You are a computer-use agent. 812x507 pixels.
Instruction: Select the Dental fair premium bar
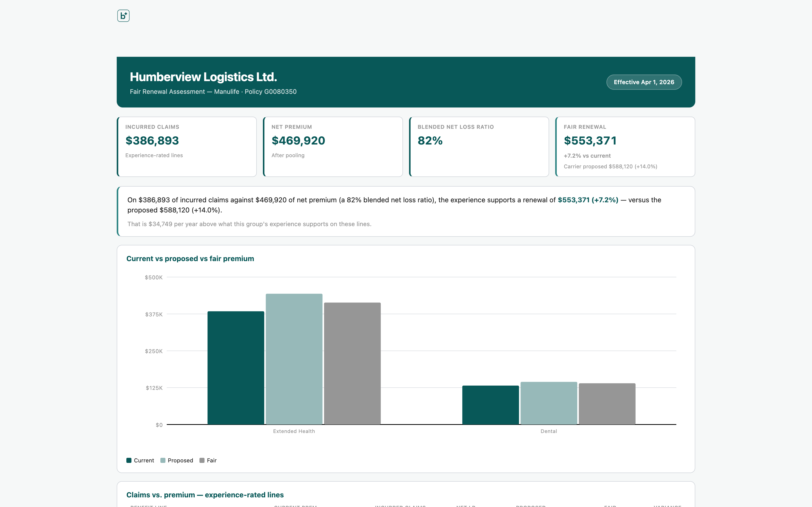pos(607,404)
